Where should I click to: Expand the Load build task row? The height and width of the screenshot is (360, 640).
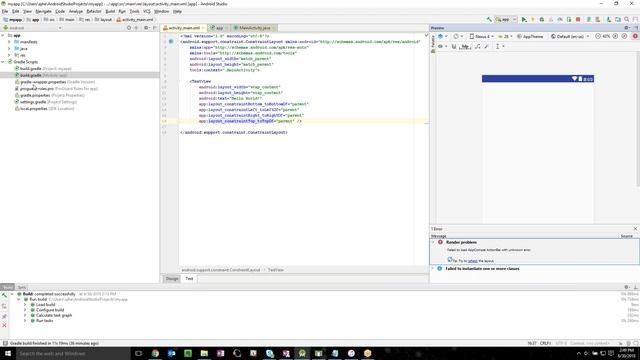pyautogui.click(x=25, y=304)
